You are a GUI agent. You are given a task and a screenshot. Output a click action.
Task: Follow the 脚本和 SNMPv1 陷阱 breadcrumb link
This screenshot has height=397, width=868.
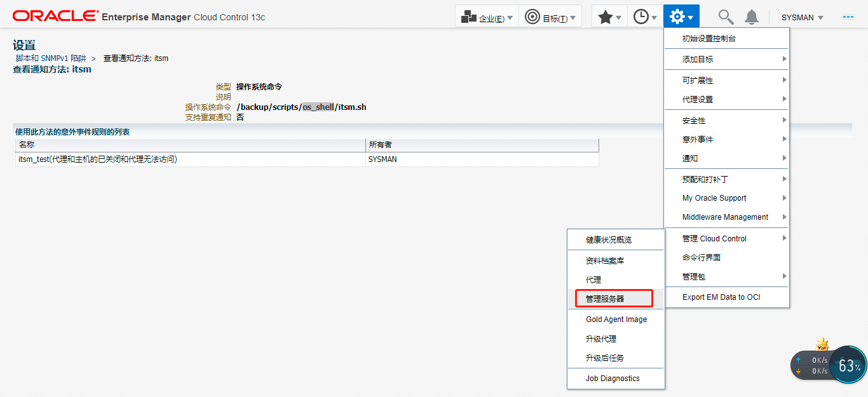[51, 58]
